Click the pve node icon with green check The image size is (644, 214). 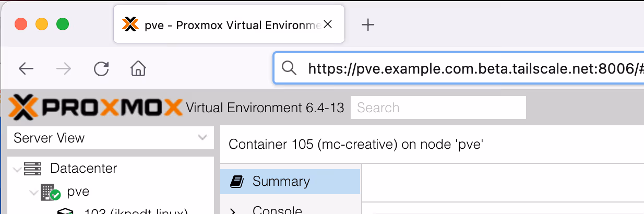pyautogui.click(x=51, y=192)
